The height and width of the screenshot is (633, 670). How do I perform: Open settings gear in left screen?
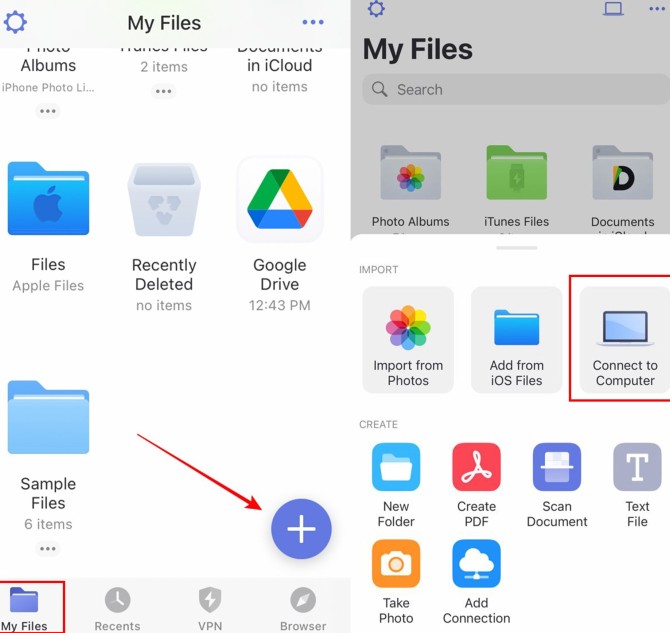(x=16, y=22)
